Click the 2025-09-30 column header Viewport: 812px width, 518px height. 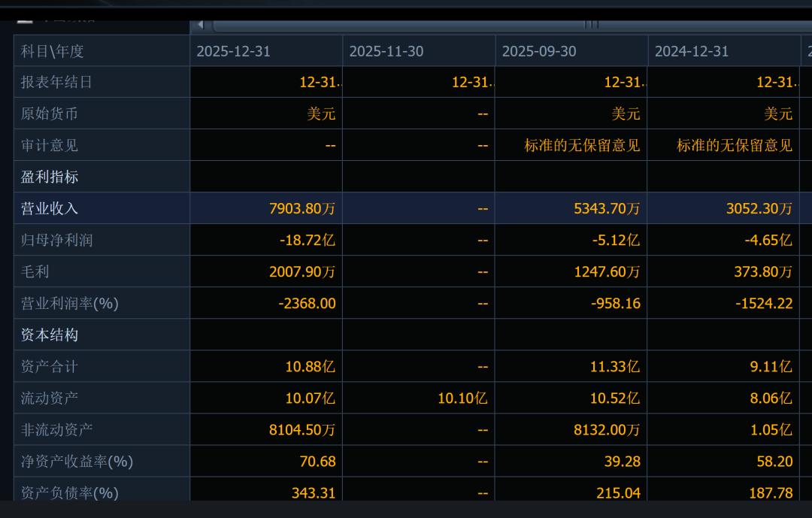tap(539, 51)
